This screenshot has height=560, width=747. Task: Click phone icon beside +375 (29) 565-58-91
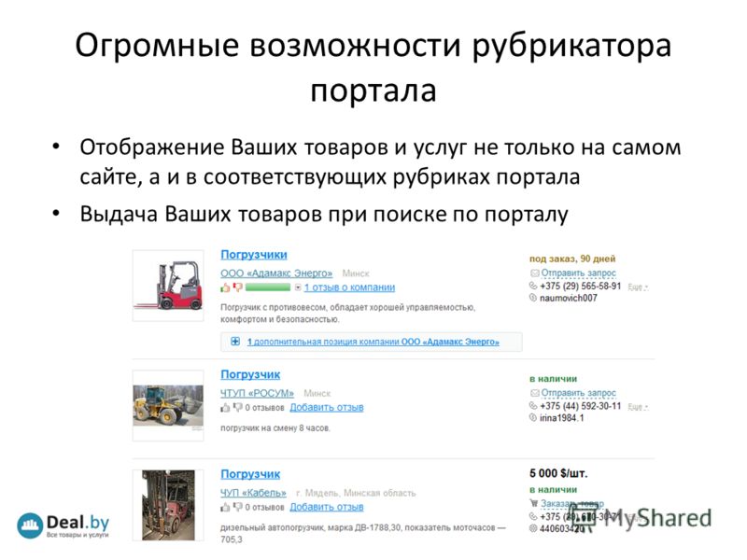[533, 286]
